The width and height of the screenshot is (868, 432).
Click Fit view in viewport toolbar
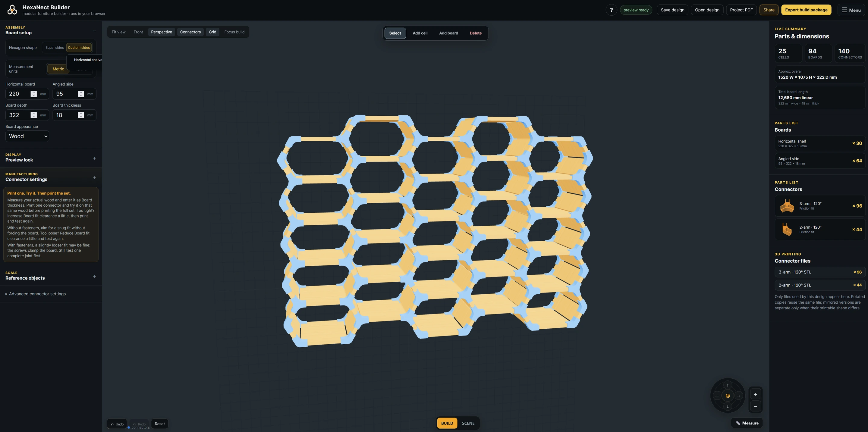119,32
